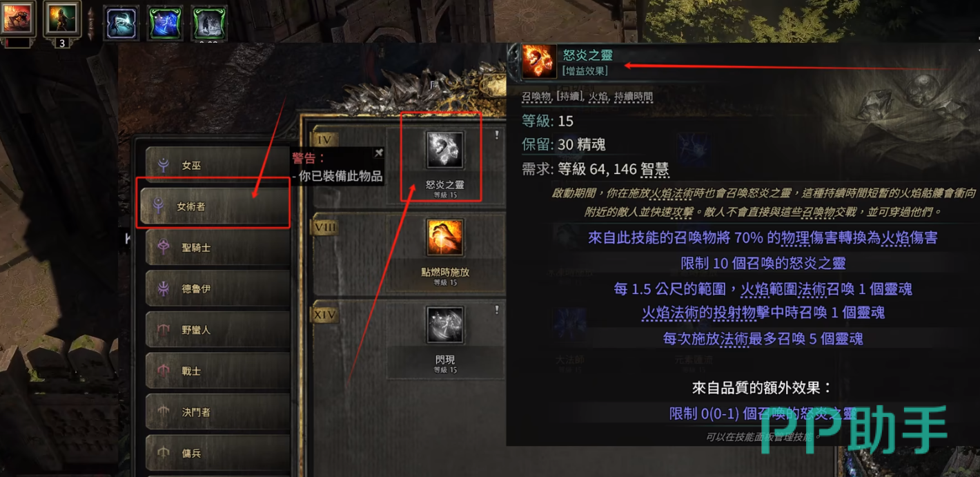Image resolution: width=980 pixels, height=477 pixels.
Task: Click the exclamation mark beside 怒炎之靈 gem
Action: (x=496, y=136)
